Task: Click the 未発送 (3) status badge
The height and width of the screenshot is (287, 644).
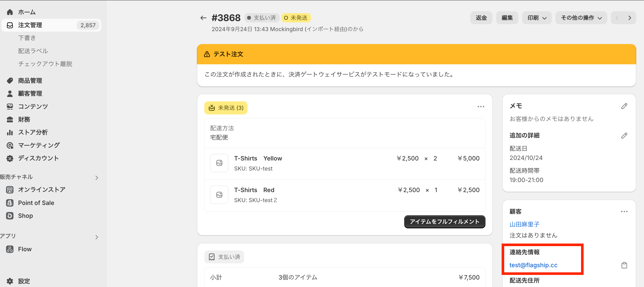Action: 226,108
